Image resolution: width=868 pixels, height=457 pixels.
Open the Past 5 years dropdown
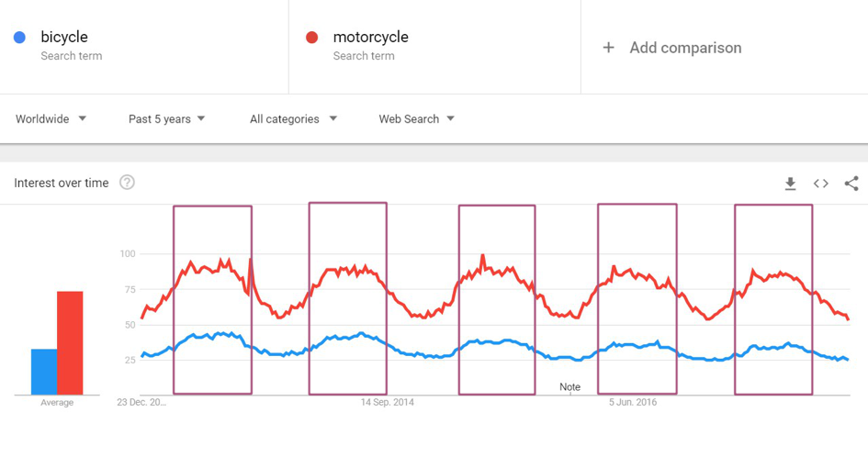(167, 119)
